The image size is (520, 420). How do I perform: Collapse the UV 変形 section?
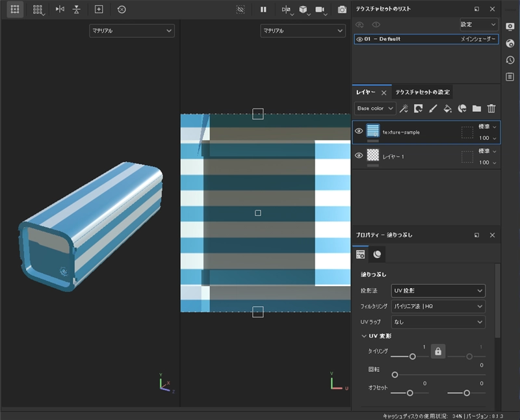pyautogui.click(x=364, y=336)
